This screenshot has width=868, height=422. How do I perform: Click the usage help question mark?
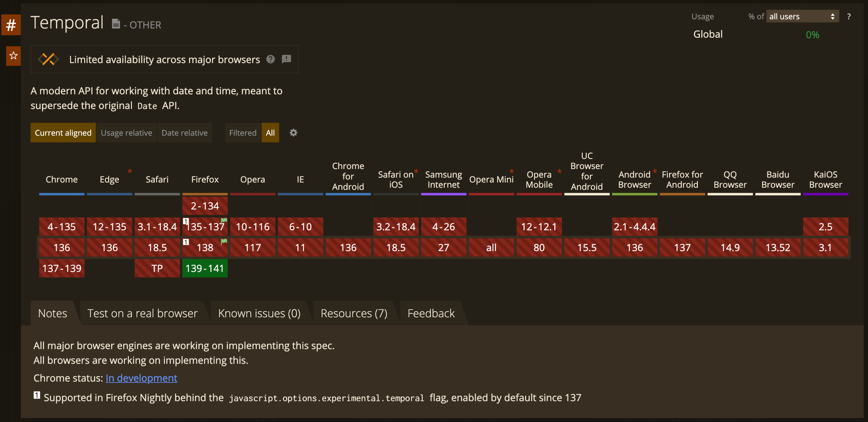pos(849,16)
